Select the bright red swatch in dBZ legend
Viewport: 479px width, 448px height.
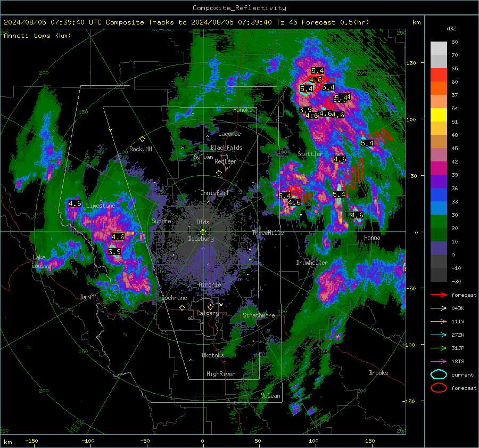(x=439, y=75)
